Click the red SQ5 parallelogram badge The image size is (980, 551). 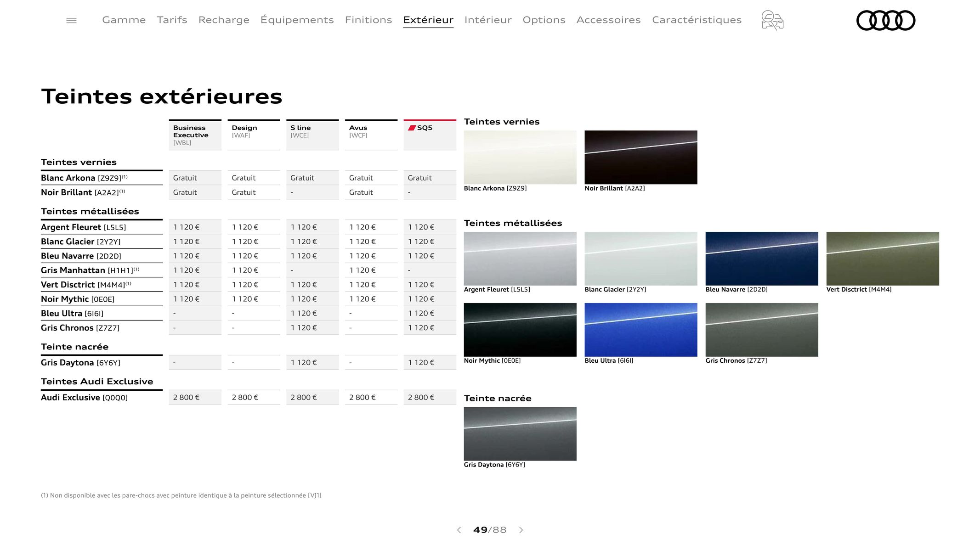click(412, 128)
